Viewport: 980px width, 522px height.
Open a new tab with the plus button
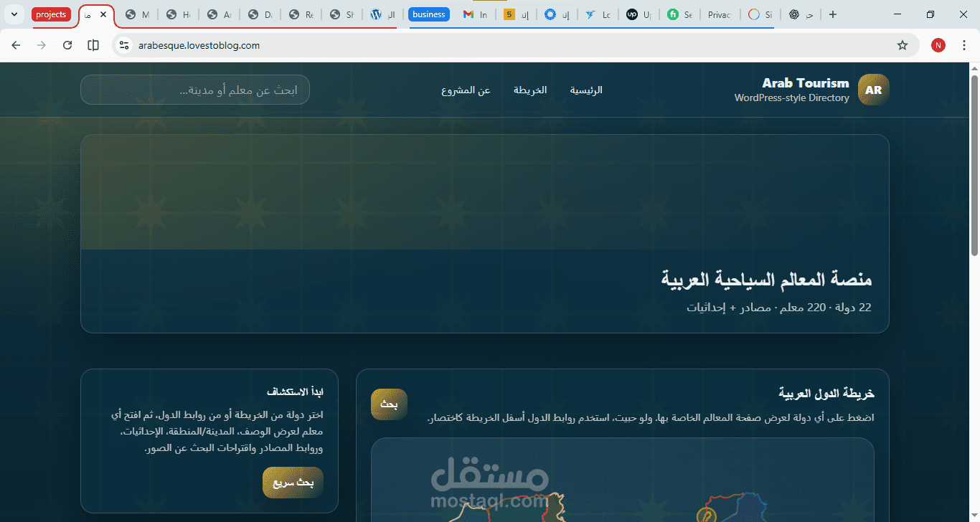point(832,14)
